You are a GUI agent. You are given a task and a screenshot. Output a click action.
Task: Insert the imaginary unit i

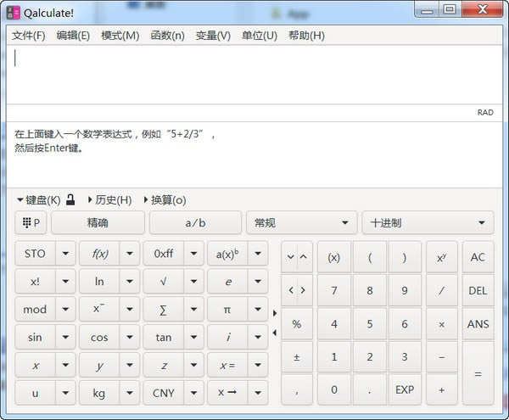point(227,338)
